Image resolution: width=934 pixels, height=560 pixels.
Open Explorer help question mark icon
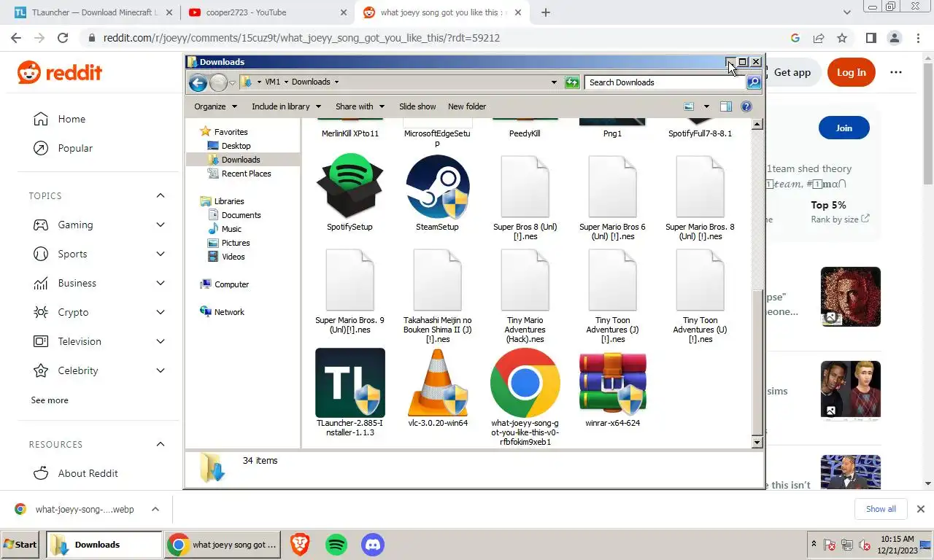pos(746,106)
